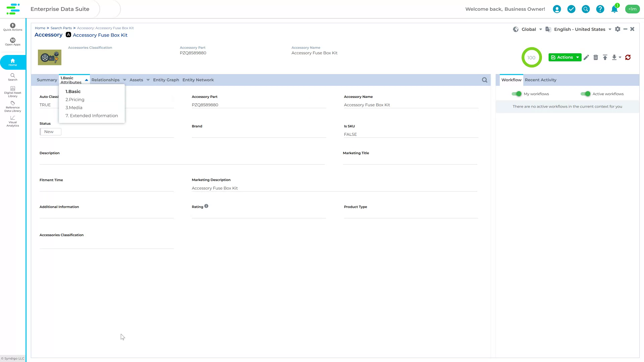Select the Edit pencil icon near Actions
Image resolution: width=644 pixels, height=362 pixels.
click(x=586, y=57)
